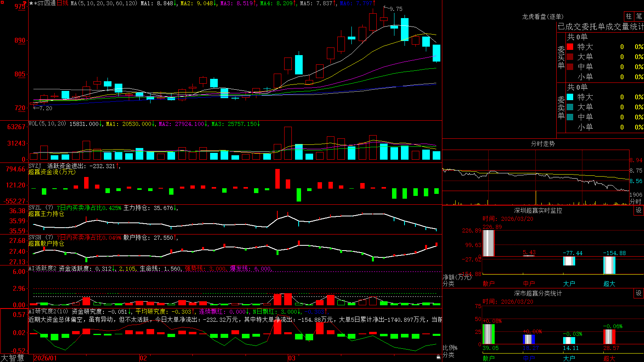Click the AI研究度2(10) indicator label
Screen dimensions: 644x362
(x=48, y=312)
